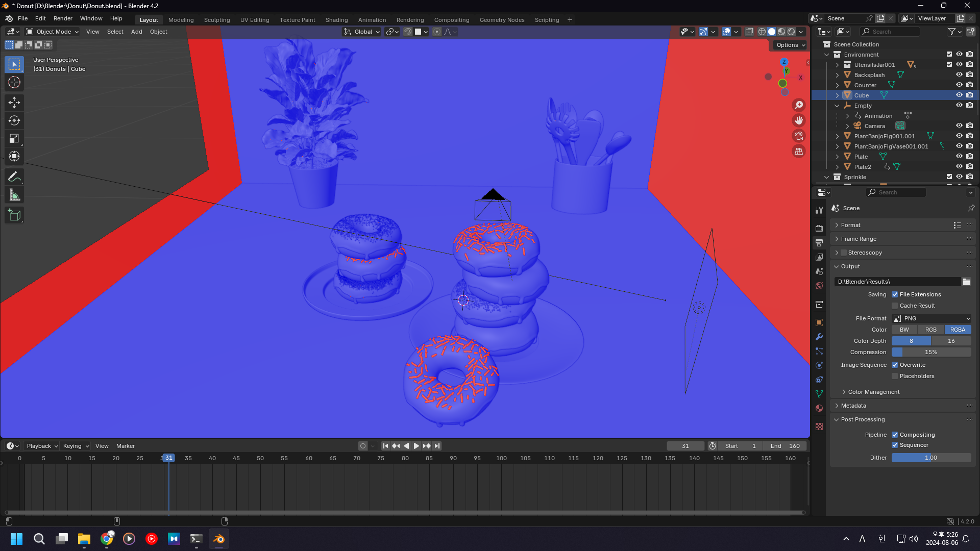Select the Annotate tool

coord(14,177)
